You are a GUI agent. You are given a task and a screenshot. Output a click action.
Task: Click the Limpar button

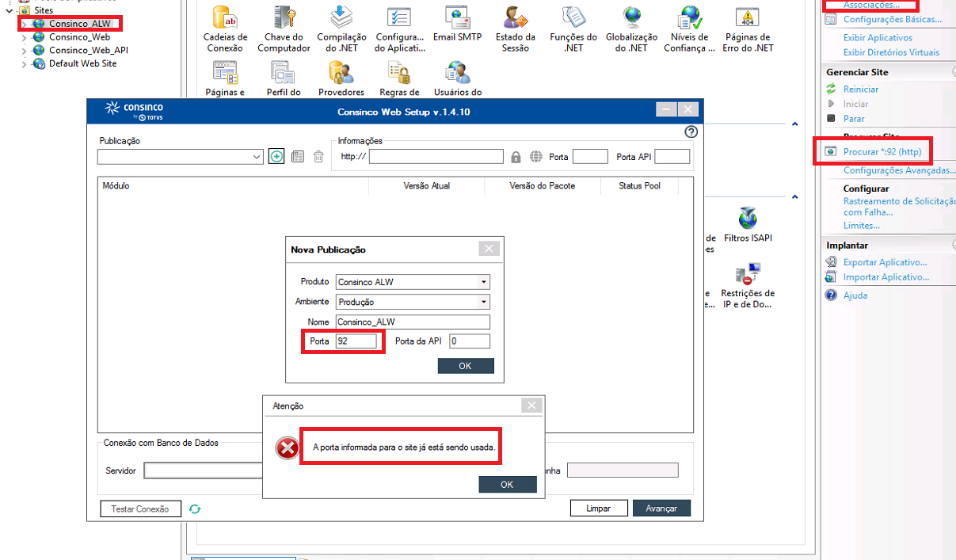[599, 509]
